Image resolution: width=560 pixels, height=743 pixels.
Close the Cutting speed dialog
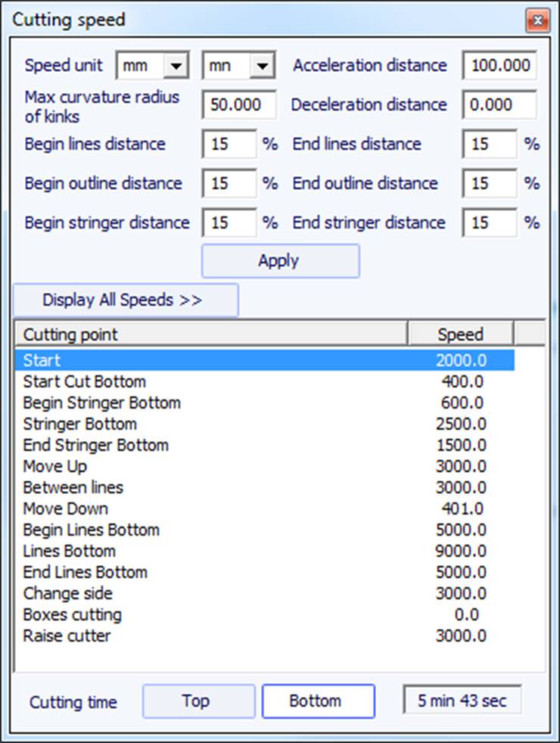click(538, 21)
